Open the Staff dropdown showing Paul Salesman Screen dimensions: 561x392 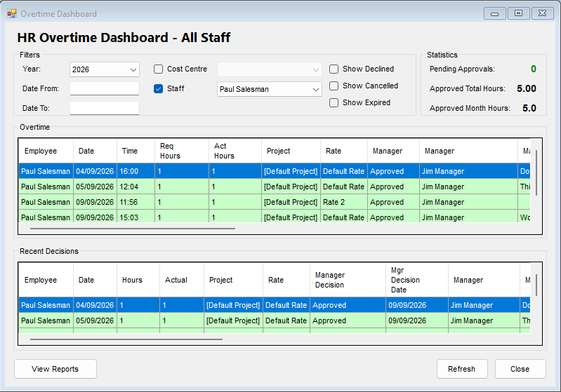tap(270, 89)
